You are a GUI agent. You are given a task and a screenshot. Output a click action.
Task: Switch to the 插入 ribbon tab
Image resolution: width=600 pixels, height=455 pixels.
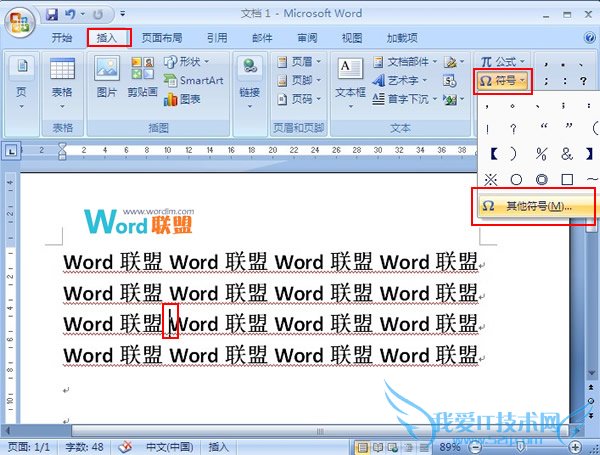click(x=107, y=38)
